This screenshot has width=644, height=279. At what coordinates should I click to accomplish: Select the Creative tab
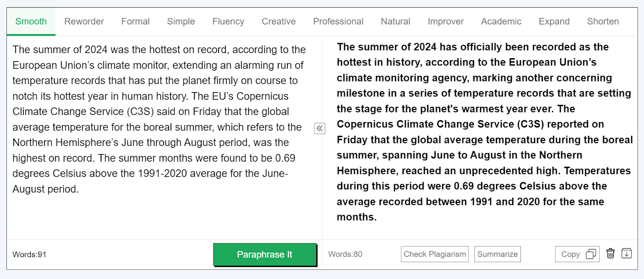coord(279,22)
